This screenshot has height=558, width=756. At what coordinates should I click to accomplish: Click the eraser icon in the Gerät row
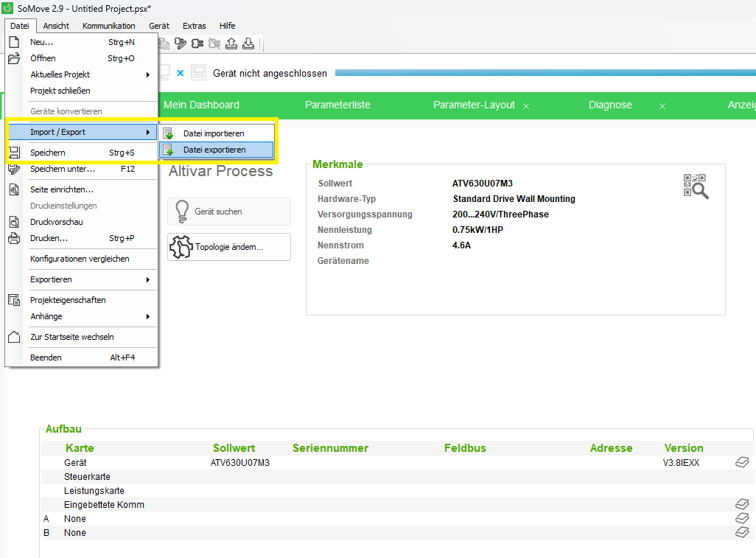[x=742, y=462]
